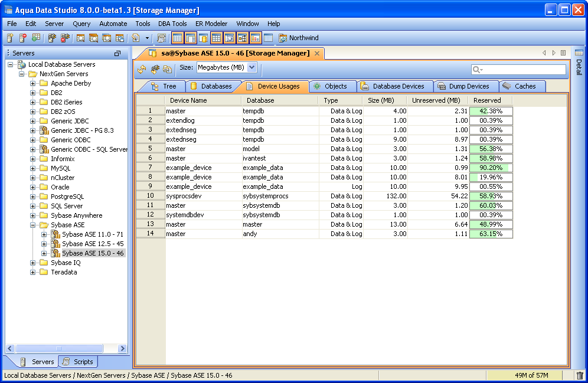Select the sysprocsdev device name cell

(x=204, y=196)
